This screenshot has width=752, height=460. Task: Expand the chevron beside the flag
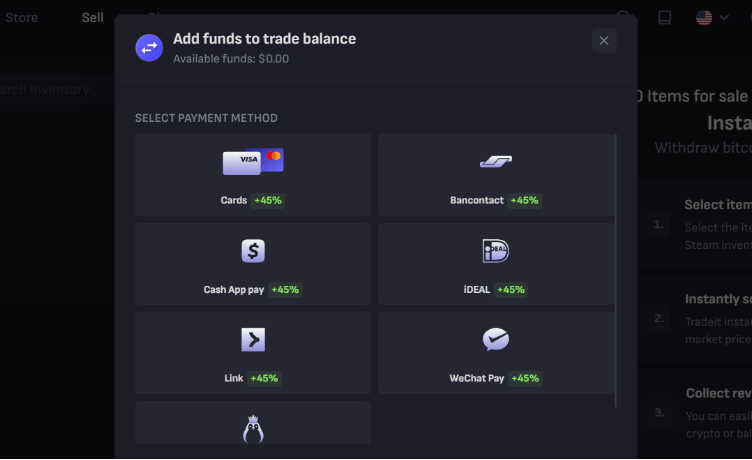[x=724, y=18]
